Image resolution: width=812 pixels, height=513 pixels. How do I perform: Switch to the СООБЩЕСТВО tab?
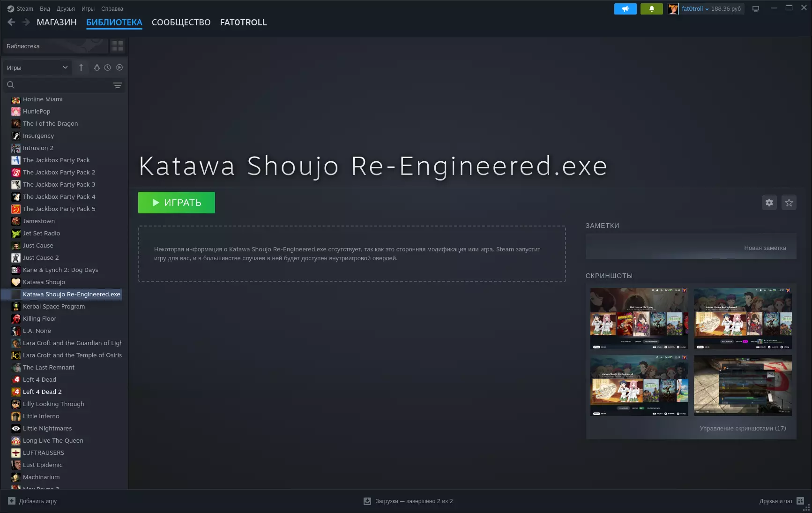pos(181,23)
